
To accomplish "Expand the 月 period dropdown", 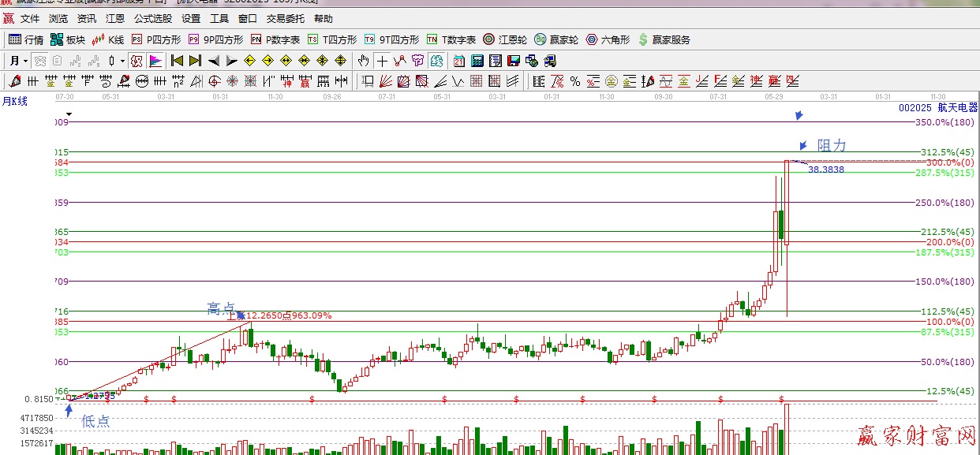I will [25, 61].
